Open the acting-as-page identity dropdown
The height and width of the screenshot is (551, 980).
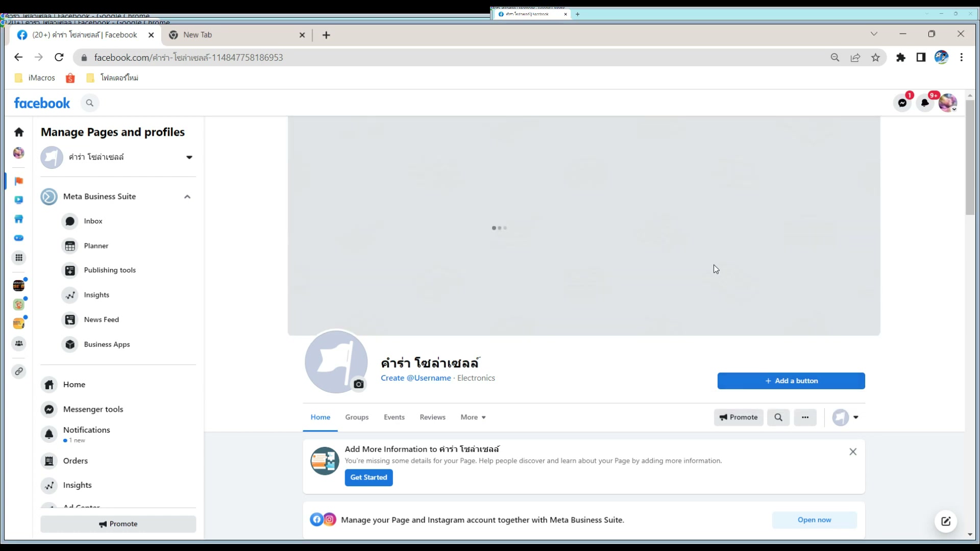[x=846, y=417]
